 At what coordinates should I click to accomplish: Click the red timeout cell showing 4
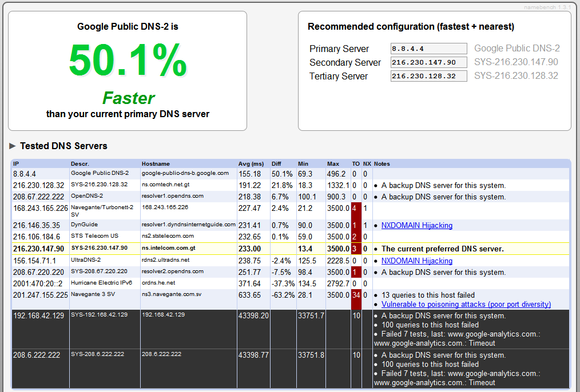356,211
